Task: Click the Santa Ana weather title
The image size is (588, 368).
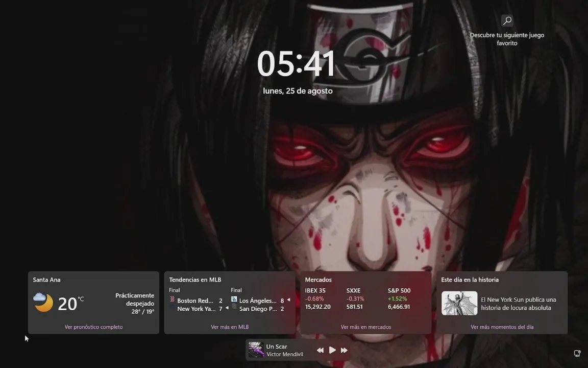Action: [46, 280]
